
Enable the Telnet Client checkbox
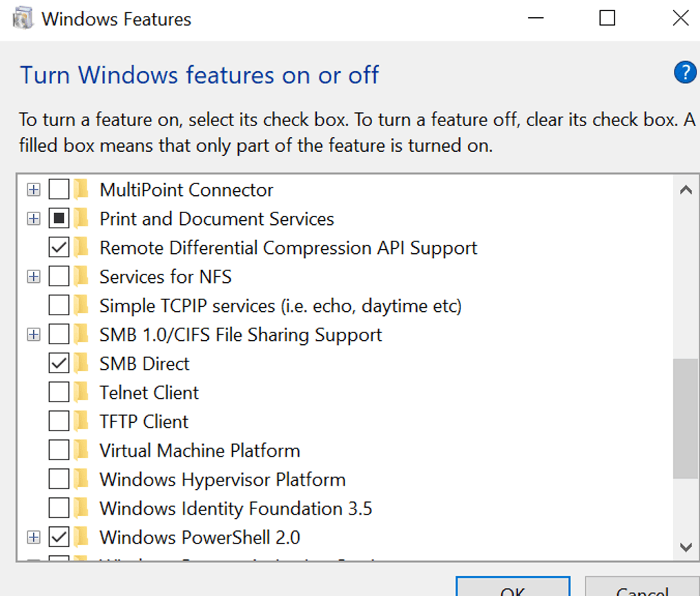pos(59,392)
